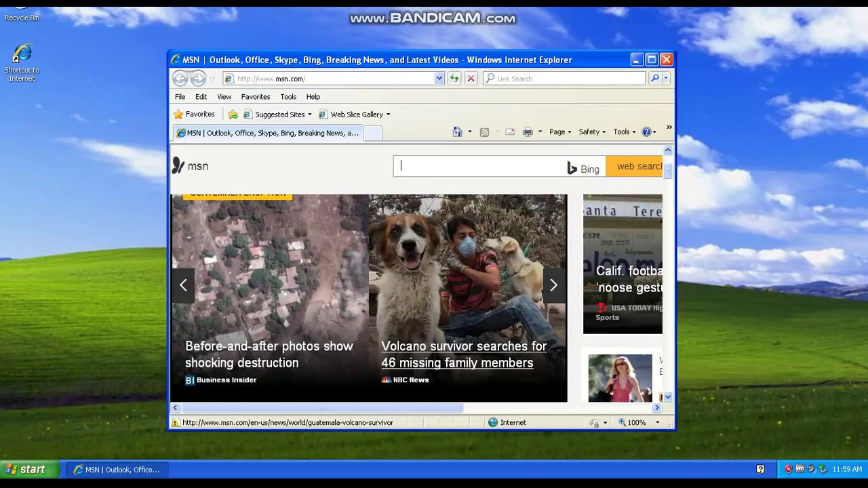
Task: Open the Help menu
Action: (313, 97)
